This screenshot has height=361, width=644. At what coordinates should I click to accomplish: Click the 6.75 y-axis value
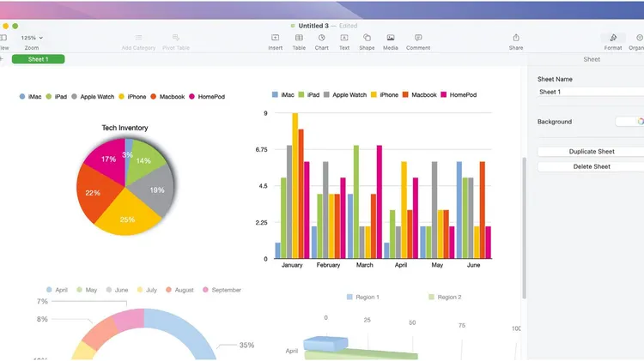click(x=261, y=150)
